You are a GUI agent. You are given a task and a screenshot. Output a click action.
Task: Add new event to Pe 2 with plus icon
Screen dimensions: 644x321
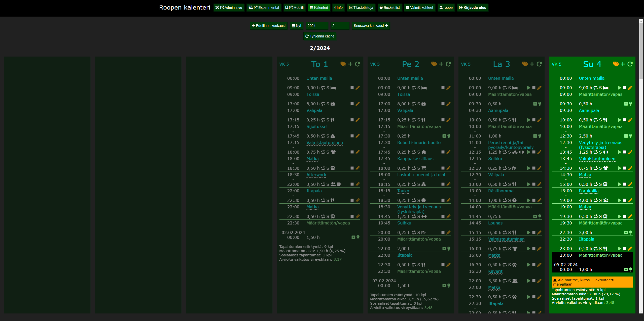coord(441,64)
